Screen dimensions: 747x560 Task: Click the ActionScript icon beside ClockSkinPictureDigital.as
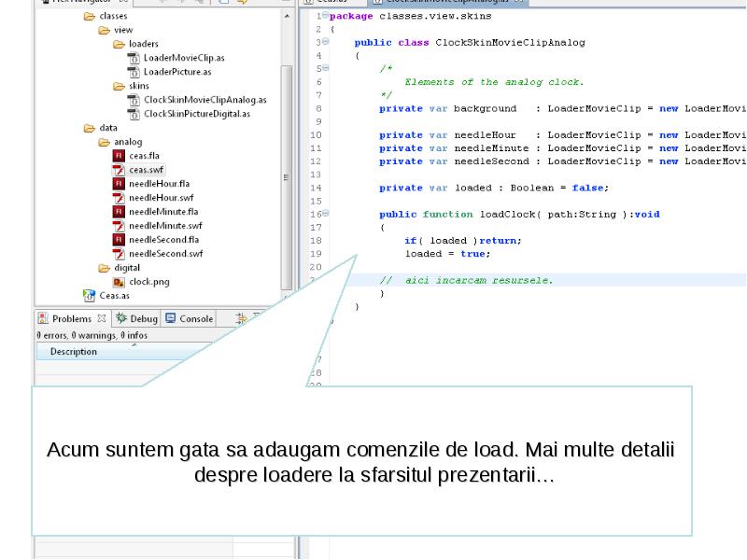pyautogui.click(x=134, y=114)
